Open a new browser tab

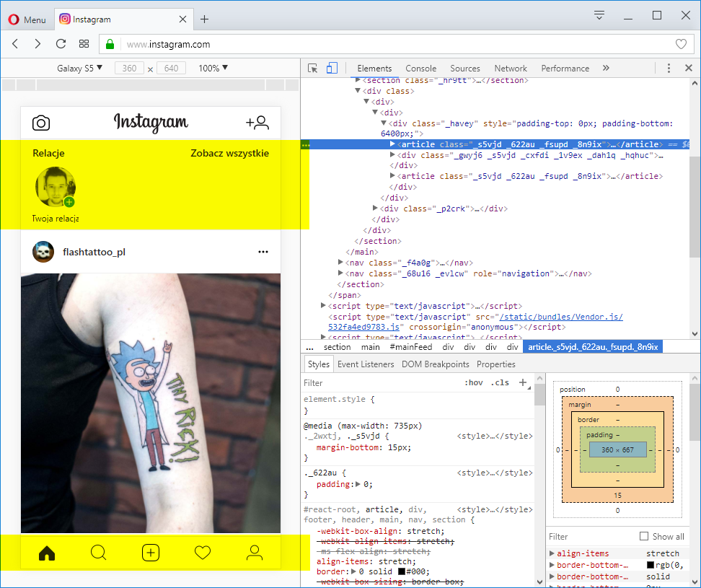tap(204, 19)
